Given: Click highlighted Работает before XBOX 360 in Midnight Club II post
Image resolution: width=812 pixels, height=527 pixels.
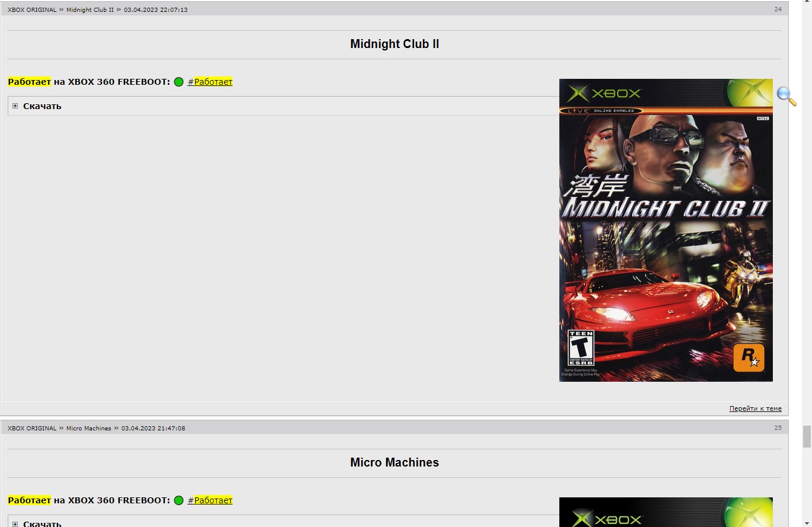Looking at the screenshot, I should click(x=30, y=82).
